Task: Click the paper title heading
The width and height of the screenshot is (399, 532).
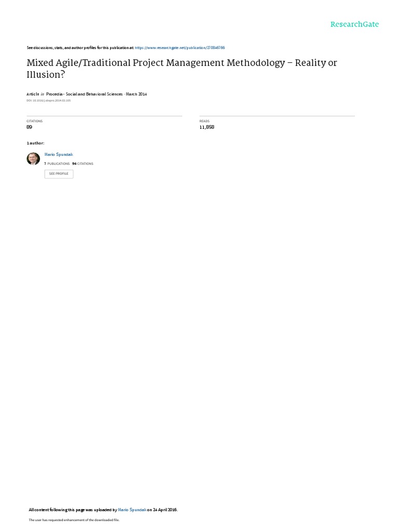Action: (x=182, y=69)
